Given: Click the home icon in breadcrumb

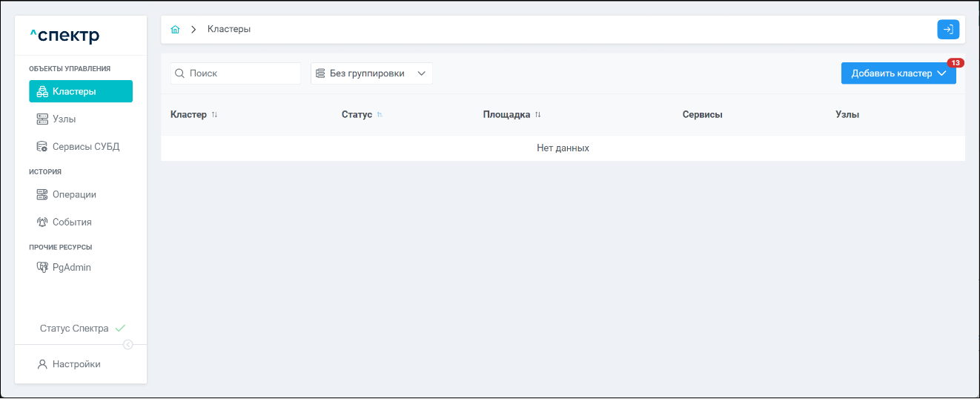Looking at the screenshot, I should tap(175, 30).
